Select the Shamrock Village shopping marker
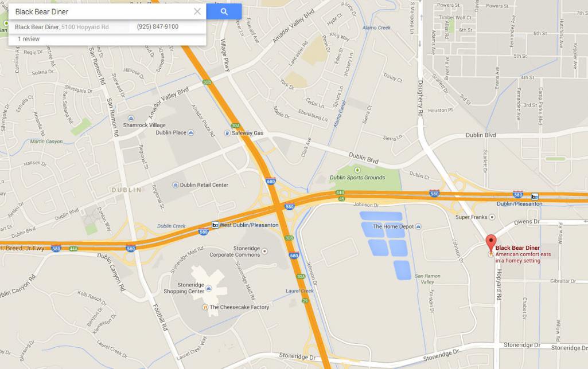The image size is (588, 369). pos(131,119)
